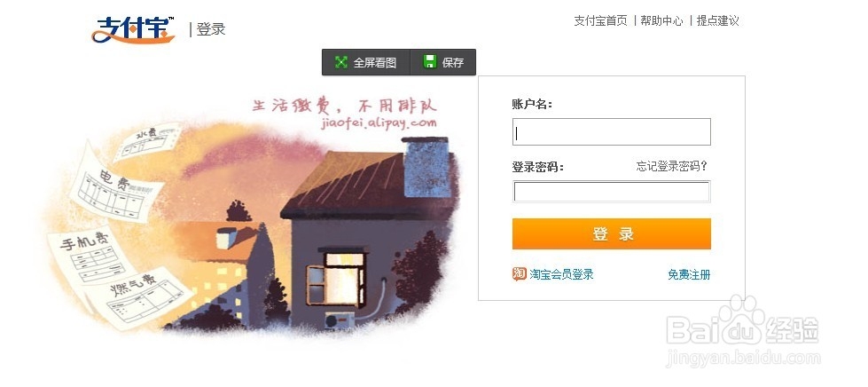Click the orange 登录 button

(x=611, y=234)
